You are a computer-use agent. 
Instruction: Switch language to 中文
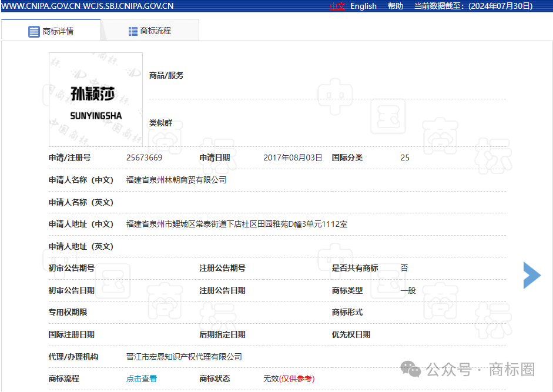click(337, 6)
